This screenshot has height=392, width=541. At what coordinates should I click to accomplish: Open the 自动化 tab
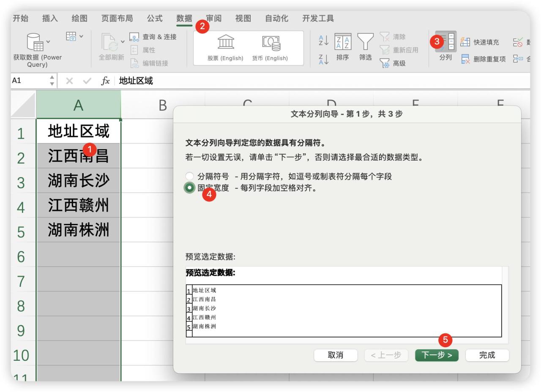[x=276, y=19]
